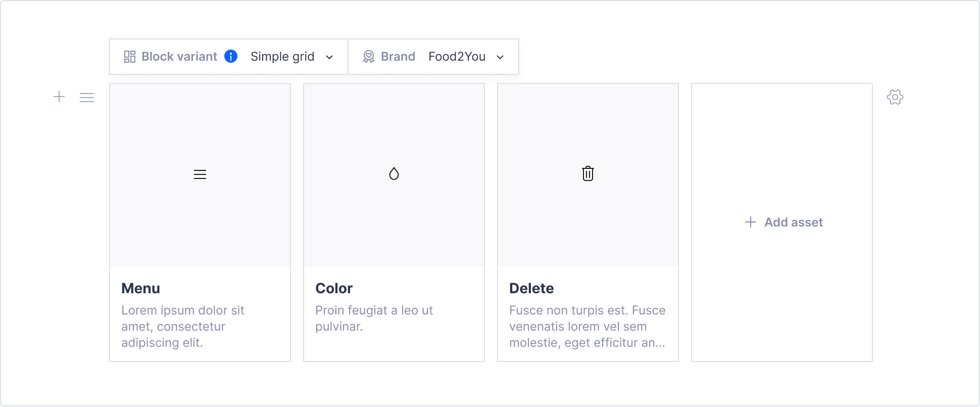Select the Delete card title text

coord(531,288)
